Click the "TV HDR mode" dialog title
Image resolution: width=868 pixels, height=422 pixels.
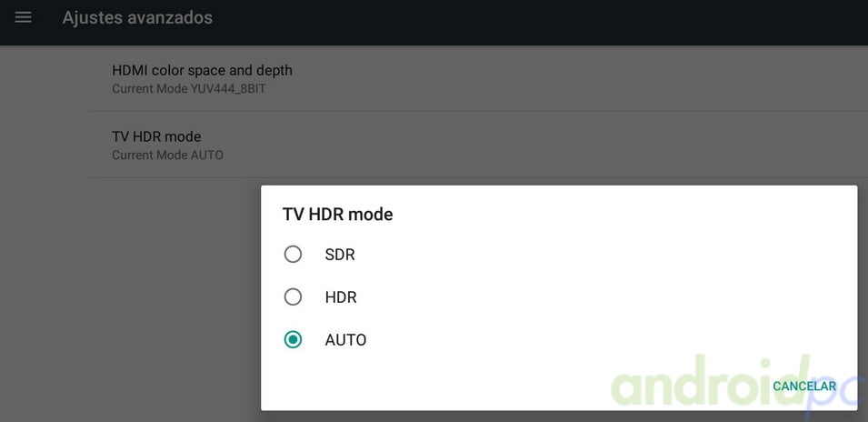pyautogui.click(x=338, y=215)
